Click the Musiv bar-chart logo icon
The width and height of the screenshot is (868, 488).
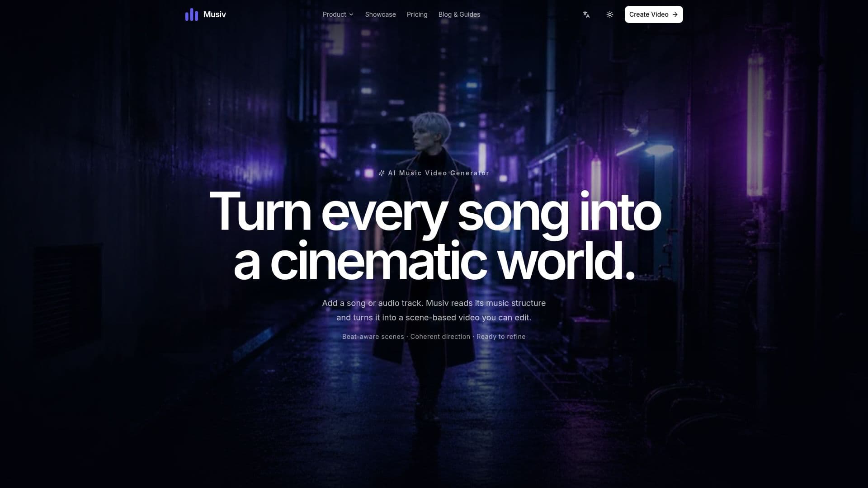[x=192, y=14]
